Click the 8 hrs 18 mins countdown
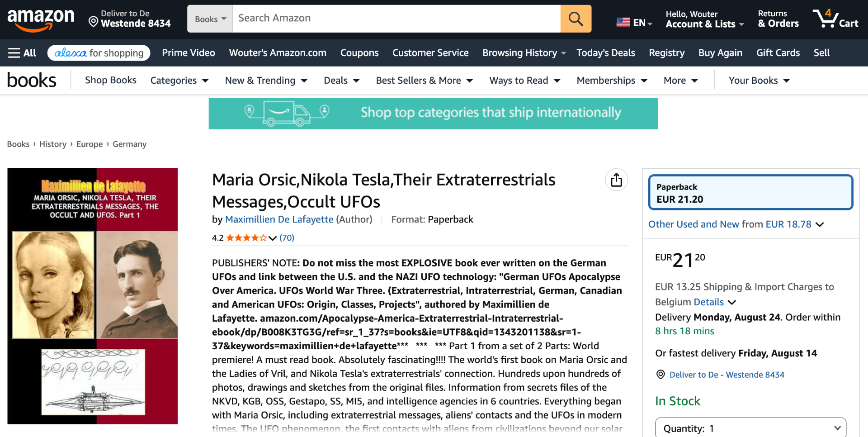 point(684,331)
